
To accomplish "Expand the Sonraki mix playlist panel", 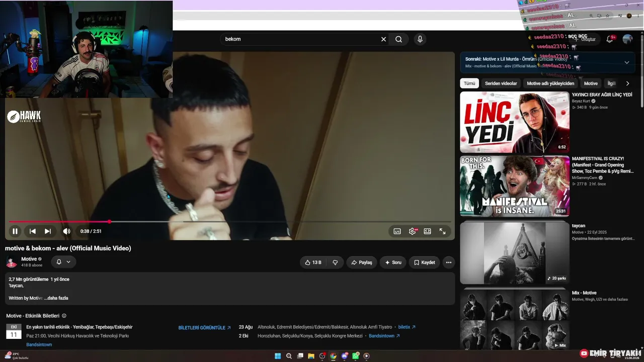I will click(626, 62).
